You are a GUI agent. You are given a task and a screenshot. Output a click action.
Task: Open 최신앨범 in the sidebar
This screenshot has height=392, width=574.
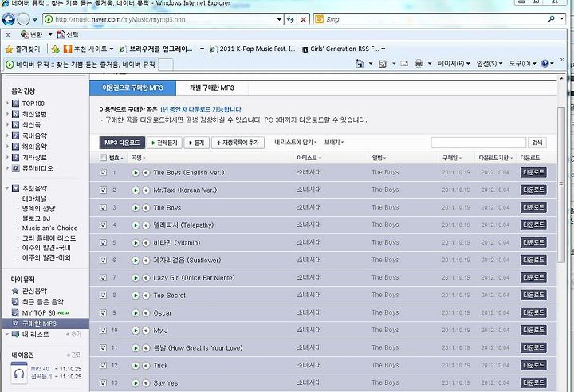tap(34, 114)
